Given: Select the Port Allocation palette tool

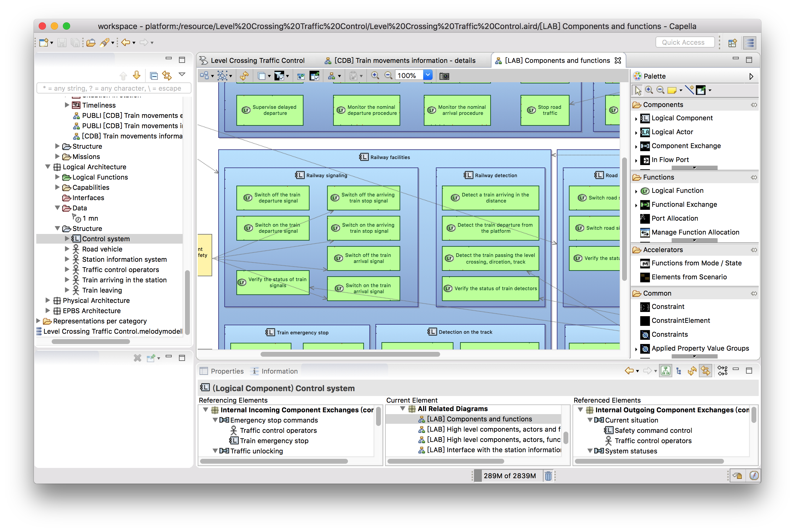Looking at the screenshot, I should [x=674, y=219].
